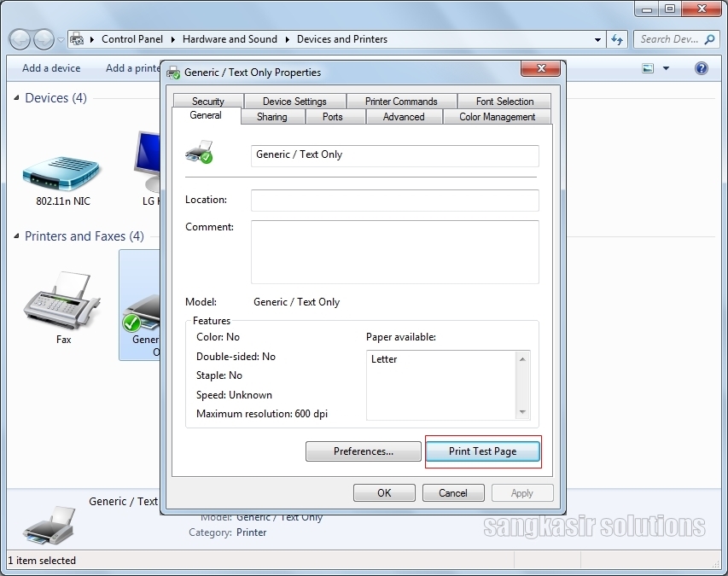Screen dimensions: 728x576
Task: Click the back navigation arrow
Action: pos(19,38)
